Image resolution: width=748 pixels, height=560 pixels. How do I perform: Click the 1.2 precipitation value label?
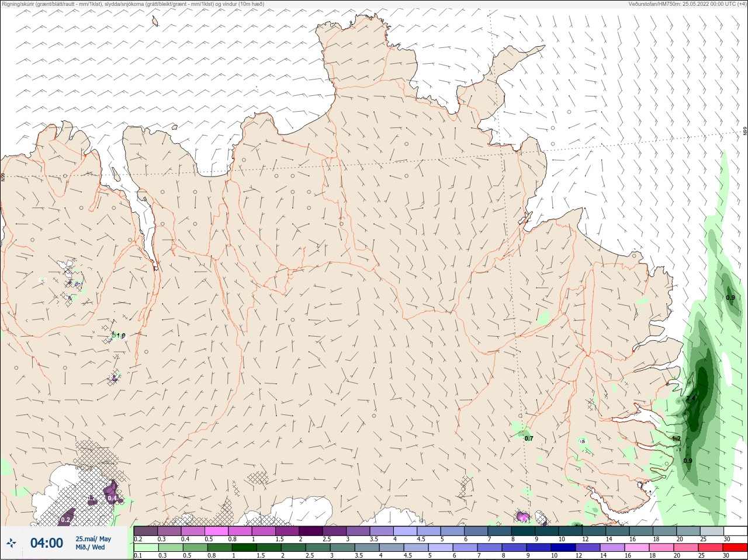click(676, 438)
